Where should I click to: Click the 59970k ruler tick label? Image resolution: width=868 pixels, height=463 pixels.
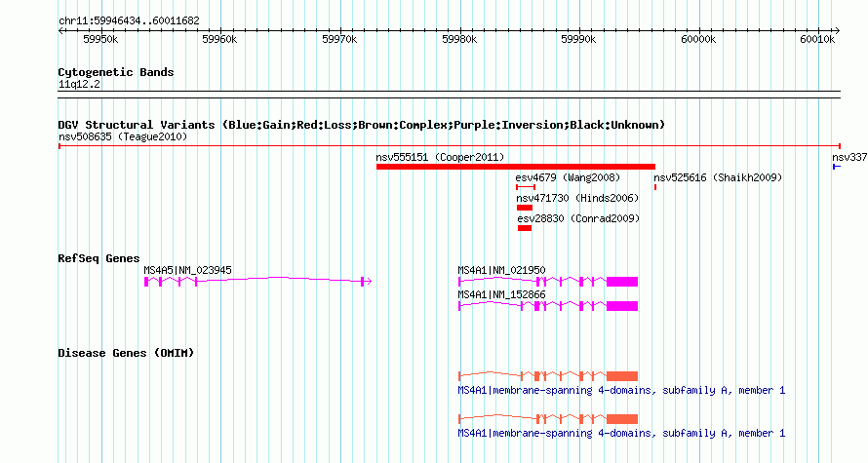(x=339, y=39)
